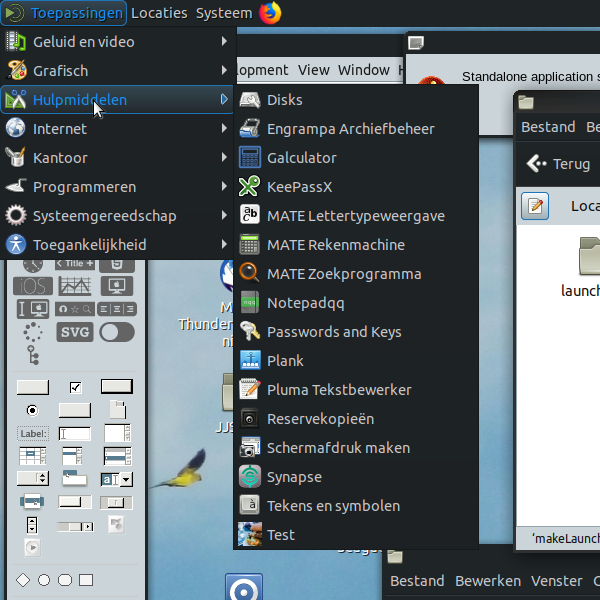Open the Locaties menu in top panel
Viewport: 600px width, 600px height.
pyautogui.click(x=158, y=13)
